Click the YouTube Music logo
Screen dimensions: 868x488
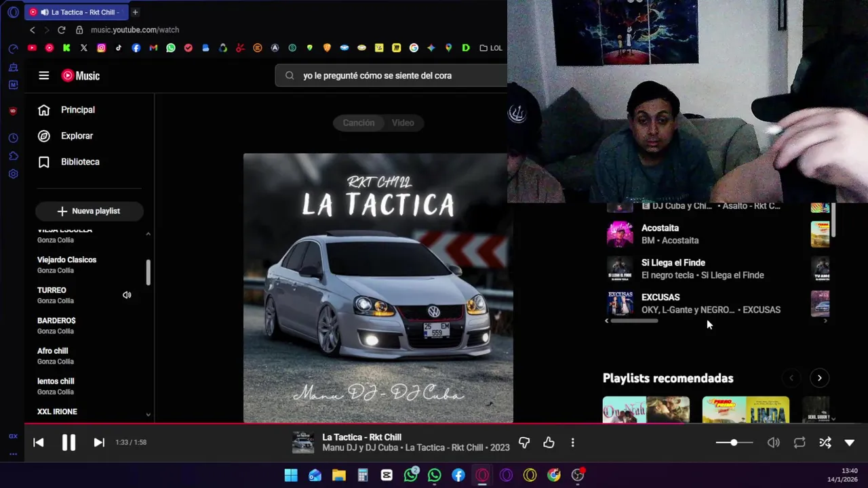[x=81, y=76]
